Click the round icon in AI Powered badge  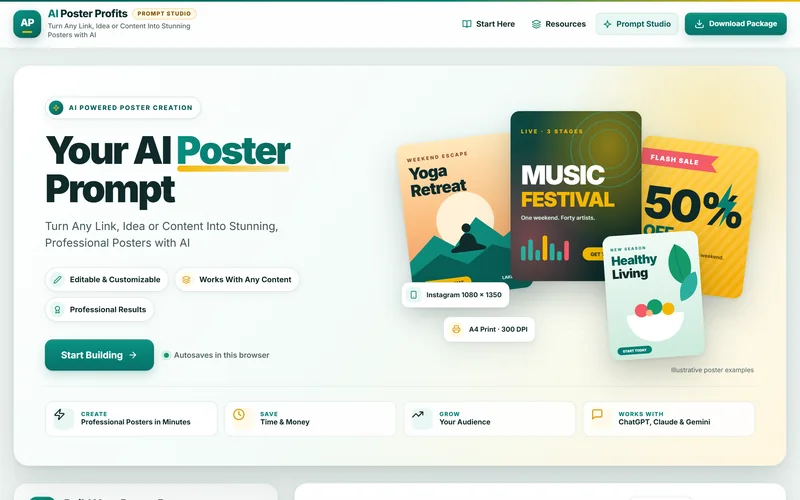pyautogui.click(x=56, y=108)
